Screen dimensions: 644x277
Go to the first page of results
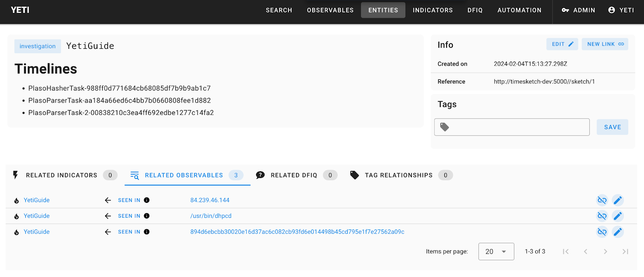(x=566, y=252)
